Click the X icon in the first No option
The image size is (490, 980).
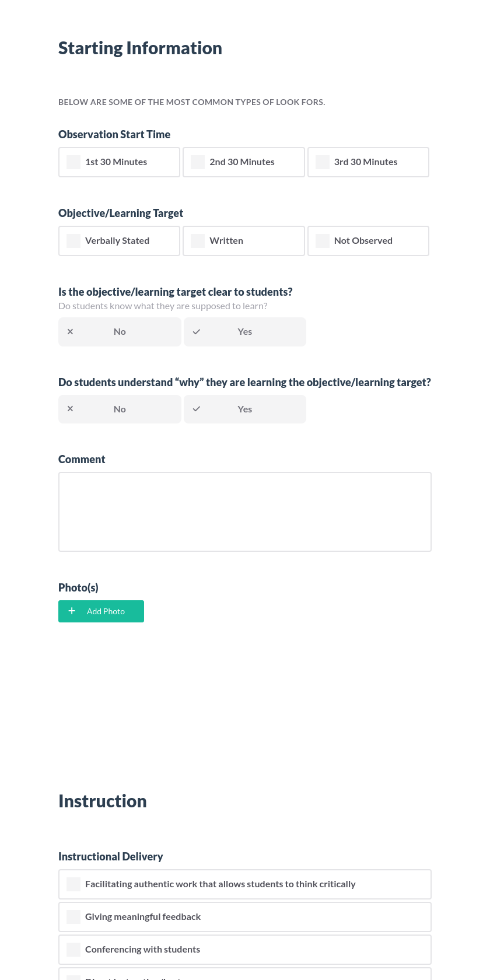coord(70,331)
